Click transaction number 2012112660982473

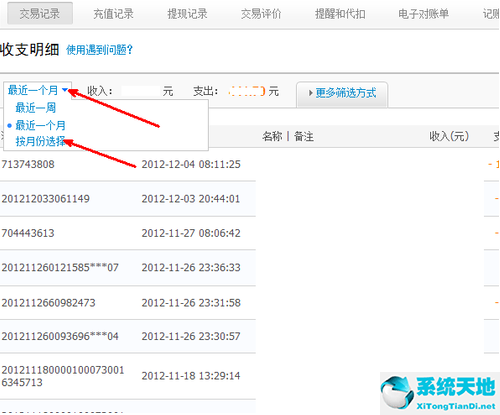[48, 303]
